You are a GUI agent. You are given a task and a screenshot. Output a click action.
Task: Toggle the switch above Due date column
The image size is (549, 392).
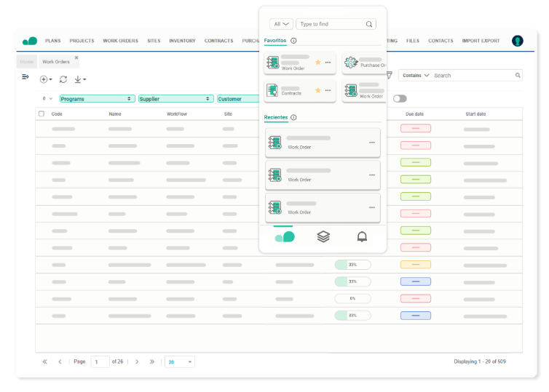click(400, 98)
